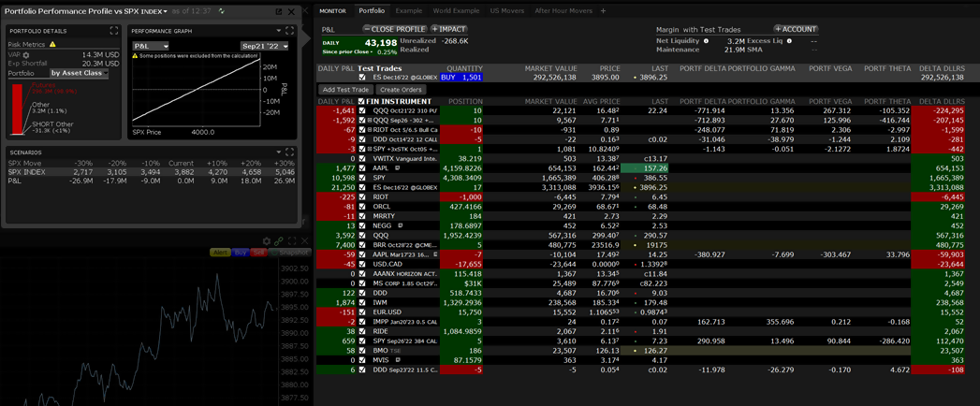Viewport: 980px width, 406px height.
Task: Open Scenarios panel menu arrow
Action: point(279,152)
